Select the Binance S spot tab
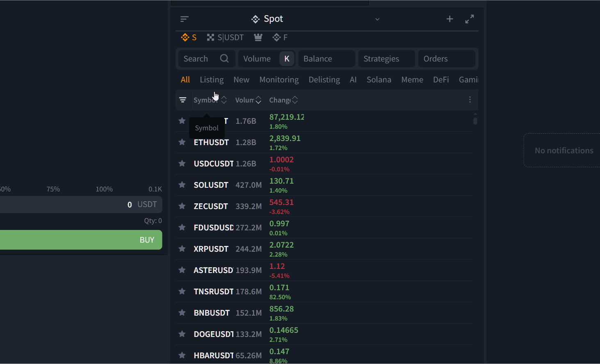The width and height of the screenshot is (600, 364). (189, 37)
